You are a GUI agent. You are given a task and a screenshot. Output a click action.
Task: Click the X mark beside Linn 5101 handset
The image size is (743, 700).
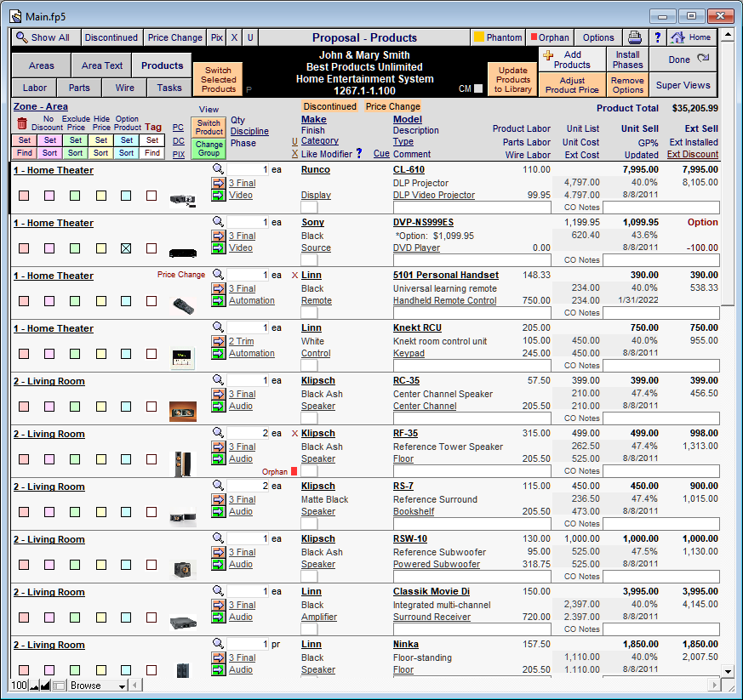[294, 276]
